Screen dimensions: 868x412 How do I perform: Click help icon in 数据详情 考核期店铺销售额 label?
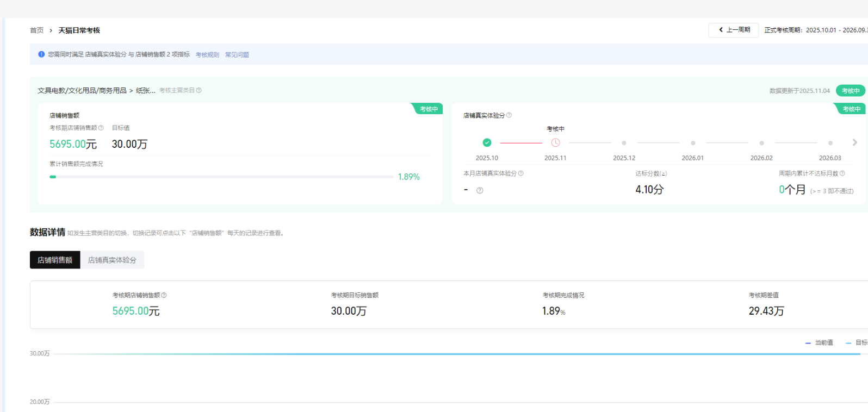[164, 295]
